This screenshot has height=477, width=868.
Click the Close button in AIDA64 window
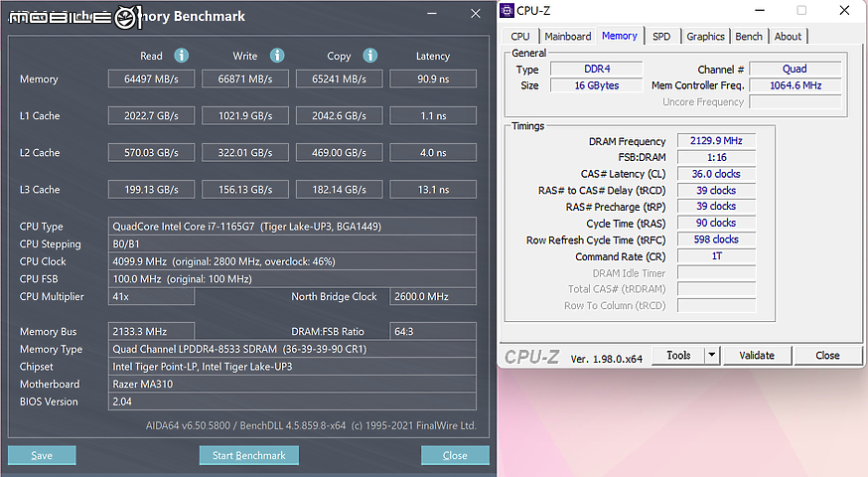(455, 455)
